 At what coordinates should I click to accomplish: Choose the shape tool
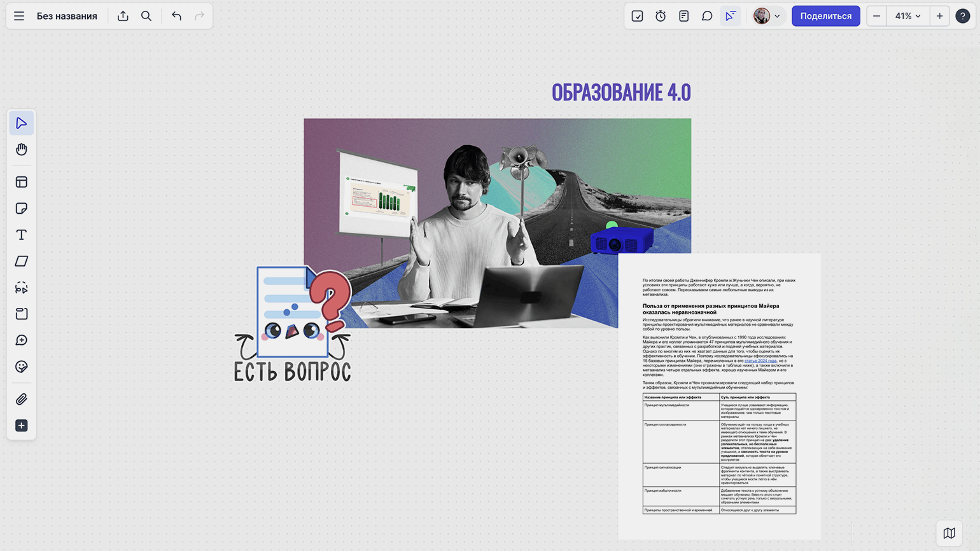[x=21, y=262]
